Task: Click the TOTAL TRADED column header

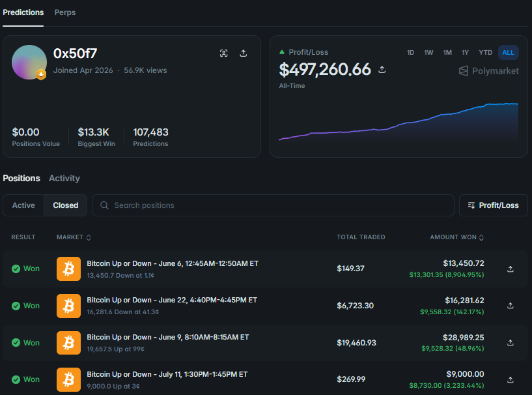Action: 361,237
